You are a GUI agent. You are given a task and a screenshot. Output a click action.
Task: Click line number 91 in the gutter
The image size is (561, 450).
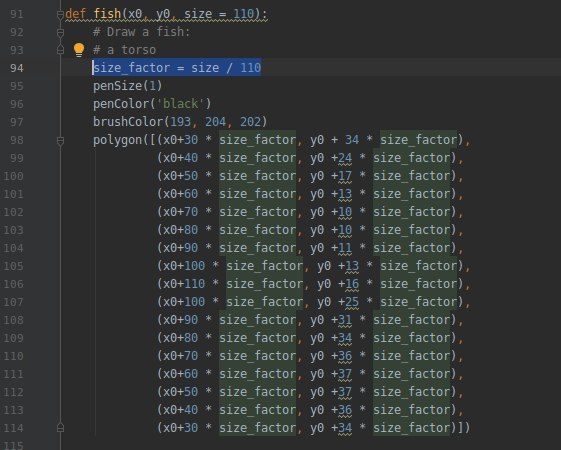[16, 14]
